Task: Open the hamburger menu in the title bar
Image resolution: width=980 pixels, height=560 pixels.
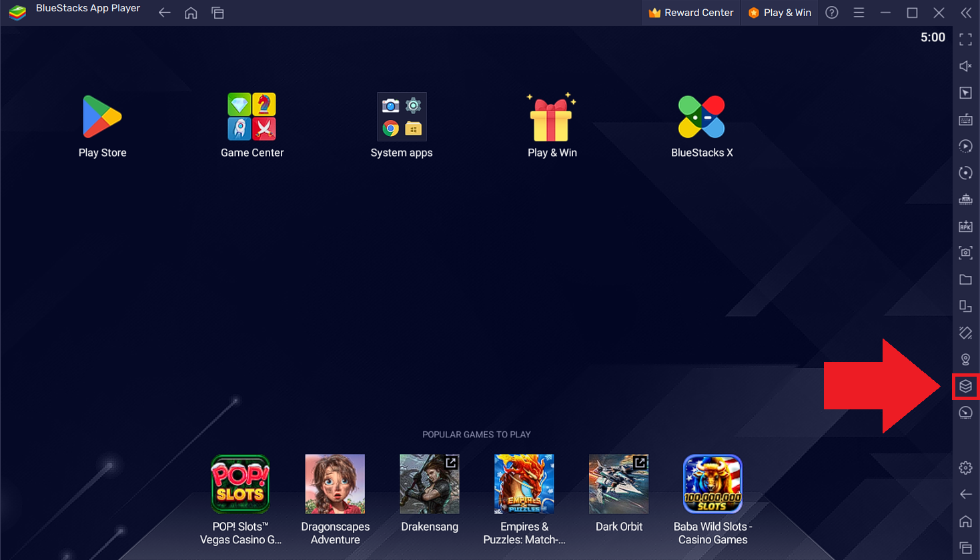Action: coord(859,13)
